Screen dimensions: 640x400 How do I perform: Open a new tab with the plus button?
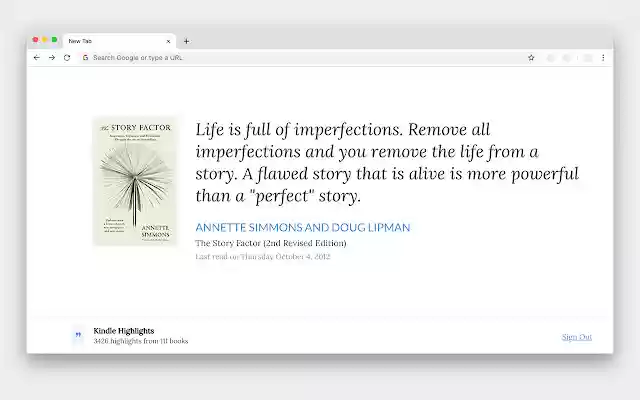187,41
